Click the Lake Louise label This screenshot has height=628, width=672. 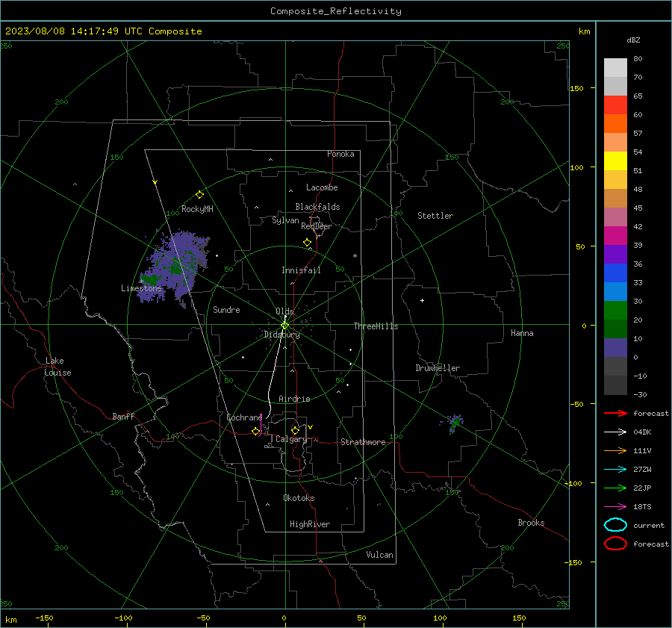click(x=57, y=367)
